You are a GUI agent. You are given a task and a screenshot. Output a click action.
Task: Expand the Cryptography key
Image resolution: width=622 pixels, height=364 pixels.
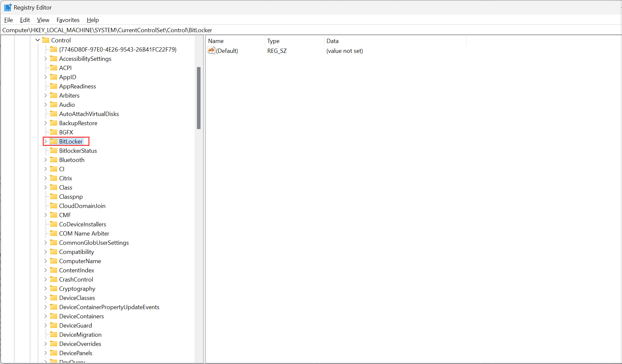[x=46, y=288]
